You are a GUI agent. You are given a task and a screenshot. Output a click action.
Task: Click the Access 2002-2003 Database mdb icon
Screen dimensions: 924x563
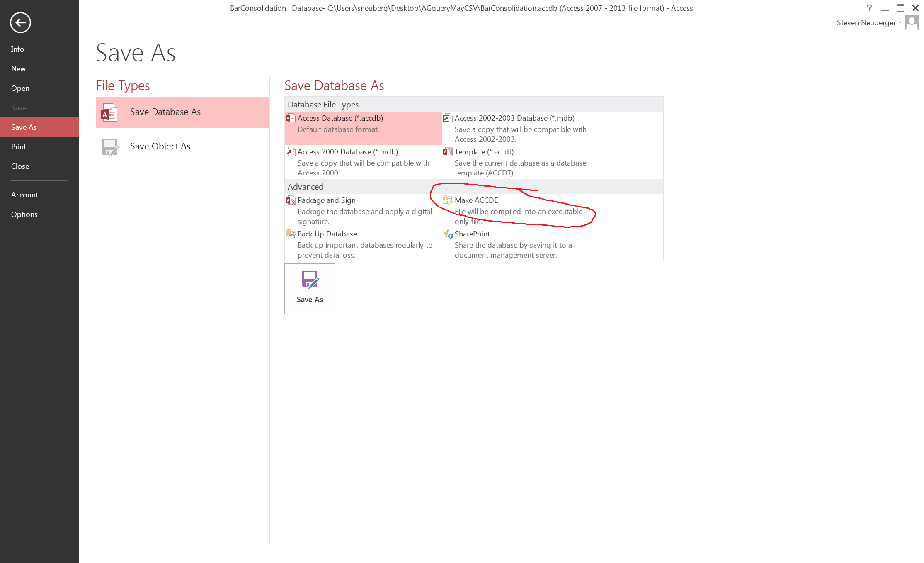pos(448,118)
